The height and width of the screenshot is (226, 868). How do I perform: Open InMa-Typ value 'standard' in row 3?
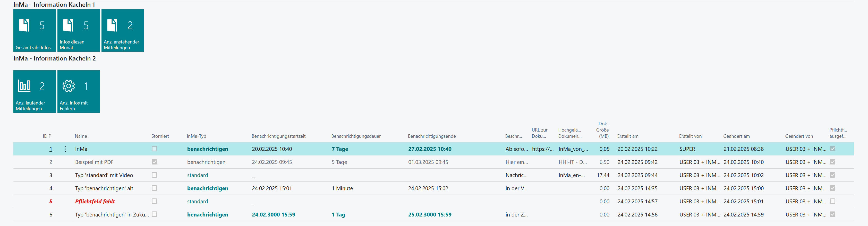click(x=198, y=175)
